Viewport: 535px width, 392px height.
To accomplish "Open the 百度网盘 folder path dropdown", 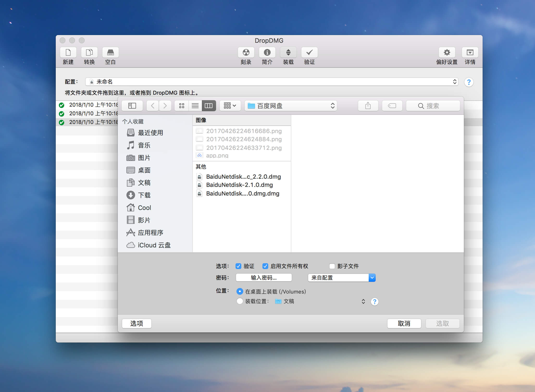I will coord(291,106).
